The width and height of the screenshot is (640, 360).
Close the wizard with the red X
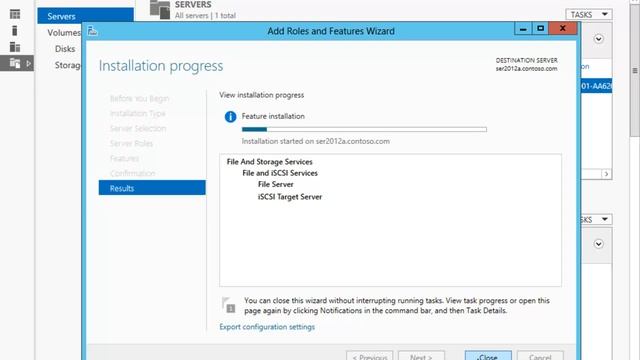pyautogui.click(x=562, y=29)
